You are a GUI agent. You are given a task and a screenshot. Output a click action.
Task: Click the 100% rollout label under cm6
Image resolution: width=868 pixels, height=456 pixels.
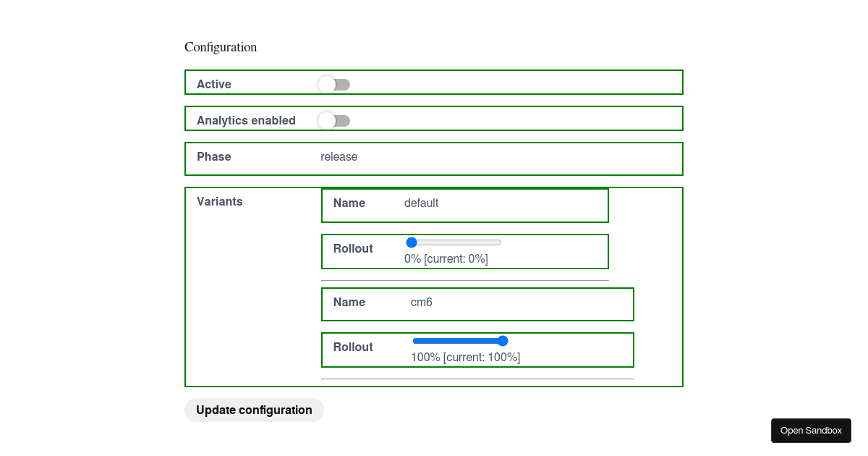pos(465,357)
